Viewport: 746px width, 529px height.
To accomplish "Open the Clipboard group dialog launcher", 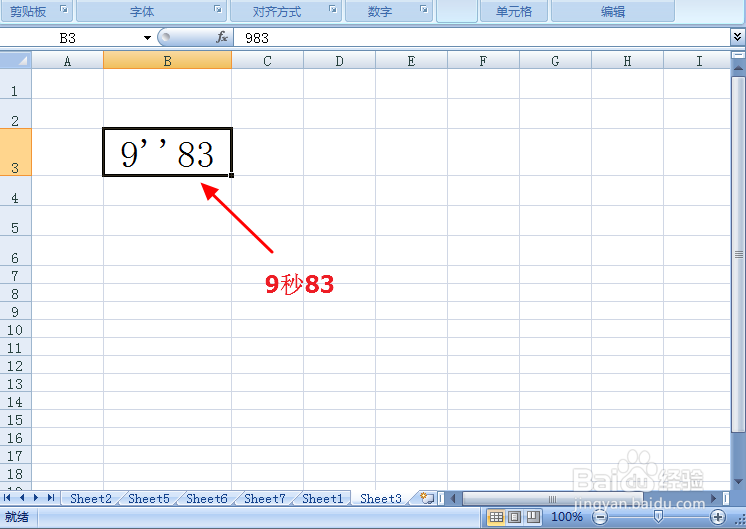I will 64,9.
